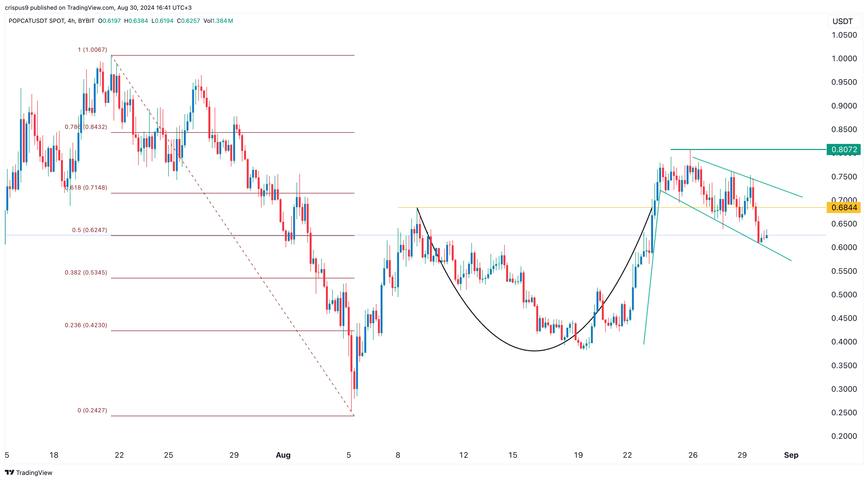The width and height of the screenshot is (868, 481).
Task: Click the green 0.8072 price label
Action: 844,149
